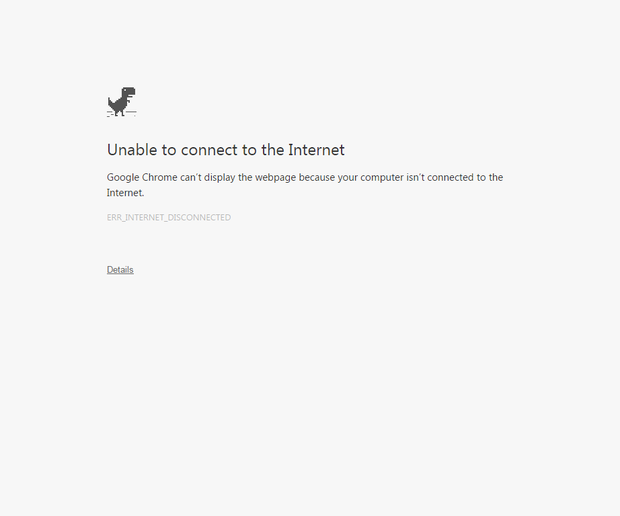The height and width of the screenshot is (516, 620).
Task: Click the word 'Internet' in the heading
Action: click(316, 150)
